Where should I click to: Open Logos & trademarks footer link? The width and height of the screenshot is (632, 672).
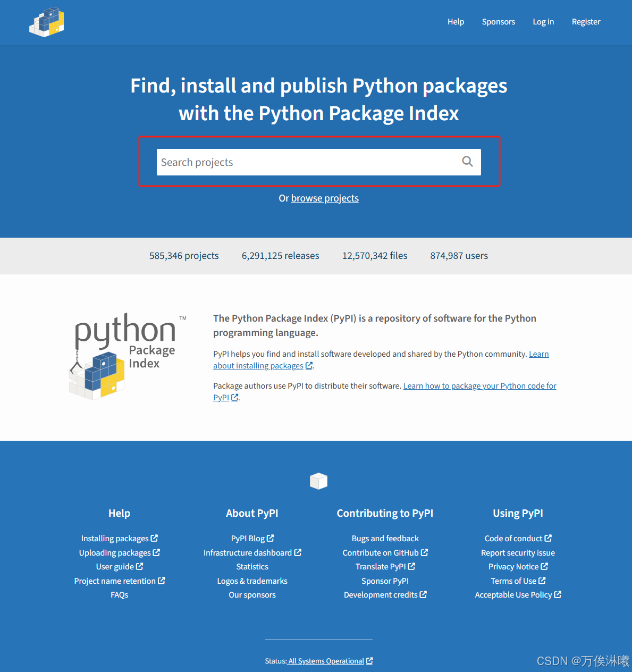coord(252,581)
